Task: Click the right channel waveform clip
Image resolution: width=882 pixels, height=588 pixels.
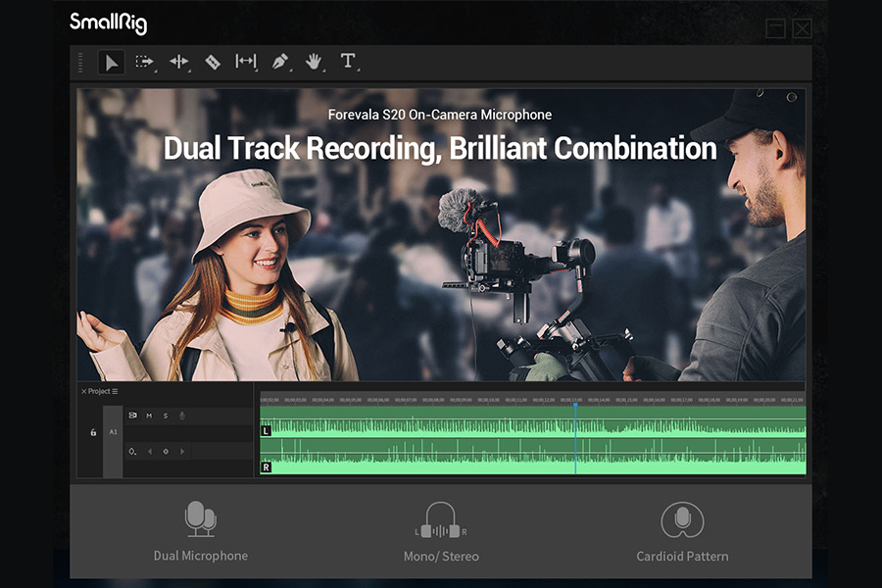Action: click(533, 457)
